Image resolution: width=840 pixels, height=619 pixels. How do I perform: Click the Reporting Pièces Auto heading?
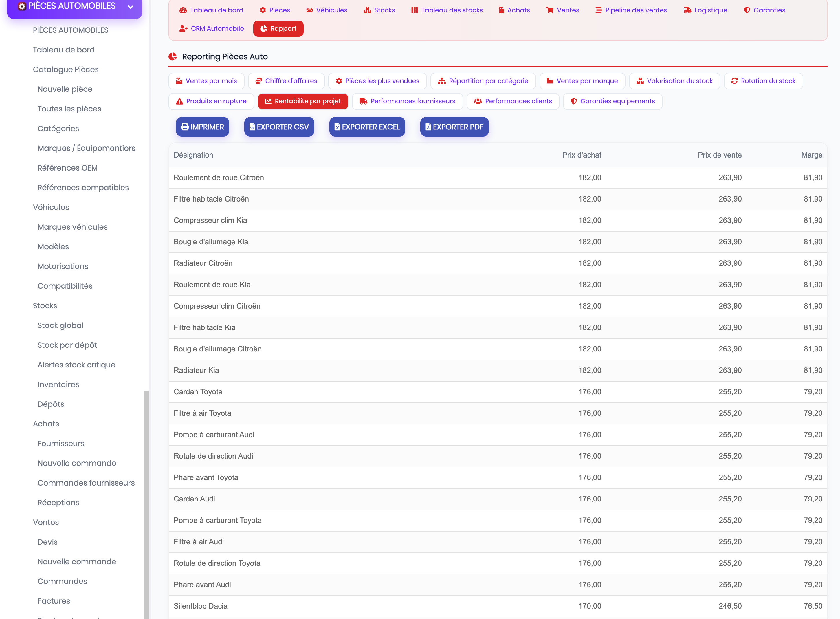pos(225,56)
